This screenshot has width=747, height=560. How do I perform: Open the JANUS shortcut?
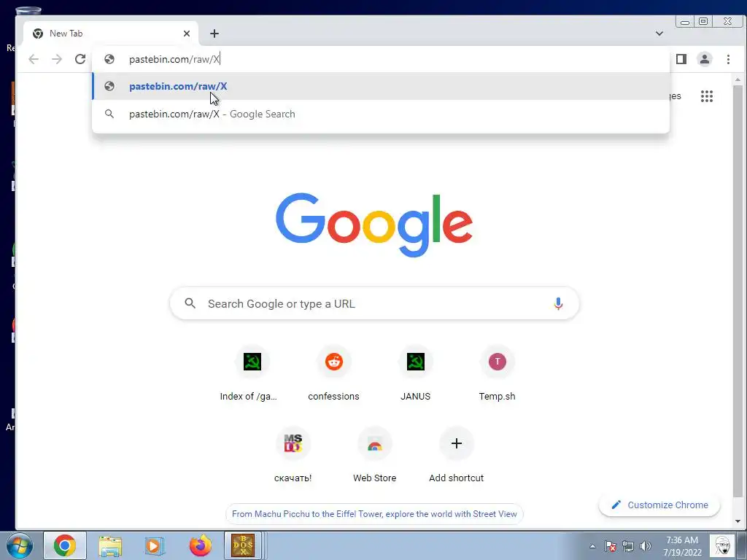[x=416, y=374]
